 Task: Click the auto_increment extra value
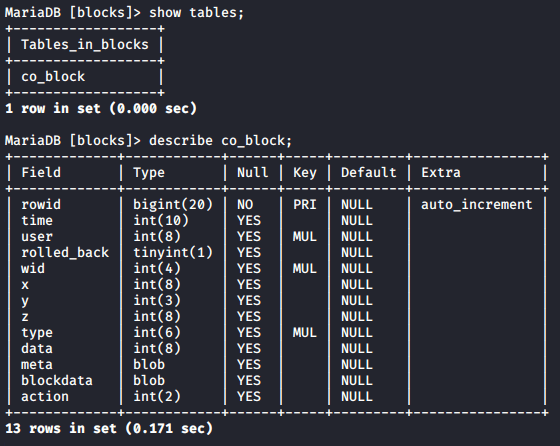(x=477, y=205)
